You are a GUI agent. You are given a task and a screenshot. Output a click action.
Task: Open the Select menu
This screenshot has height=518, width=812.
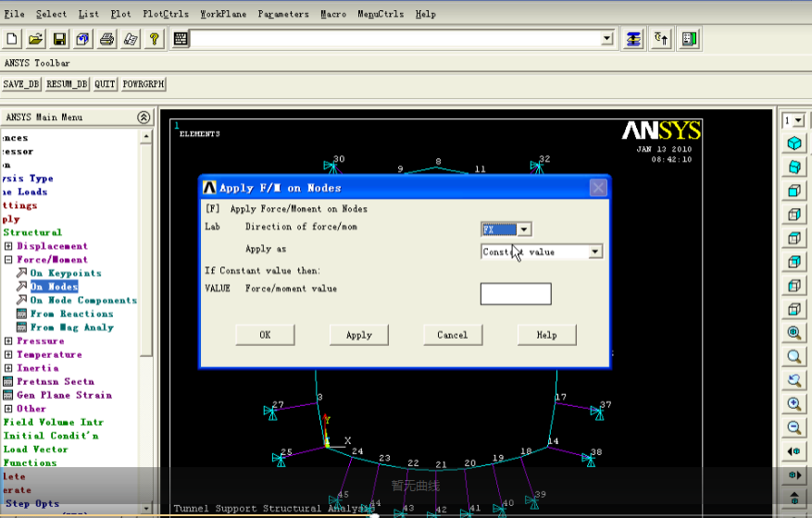[x=51, y=14]
